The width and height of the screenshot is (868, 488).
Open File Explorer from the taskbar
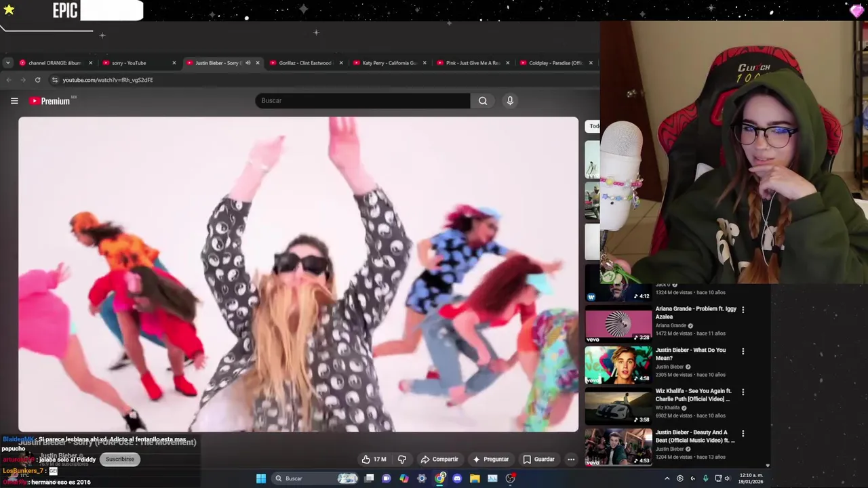point(475,479)
